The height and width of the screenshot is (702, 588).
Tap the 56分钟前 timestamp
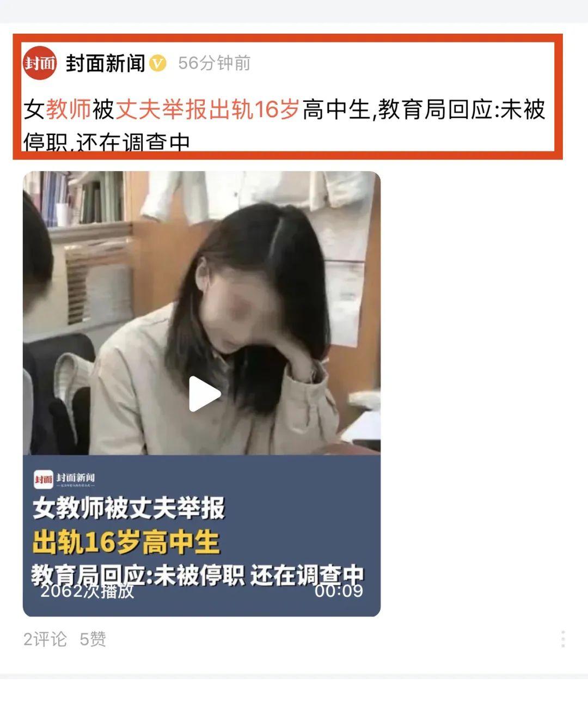point(214,63)
